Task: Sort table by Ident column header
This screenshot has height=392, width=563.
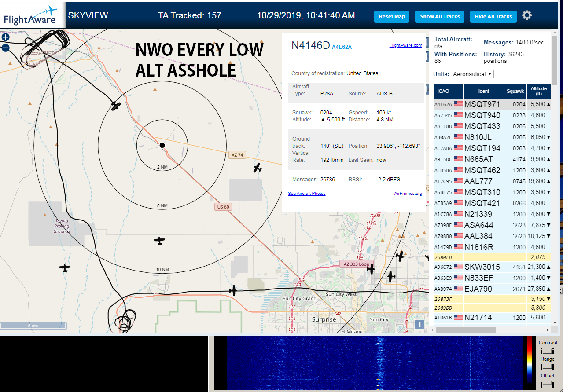Action: tap(484, 91)
